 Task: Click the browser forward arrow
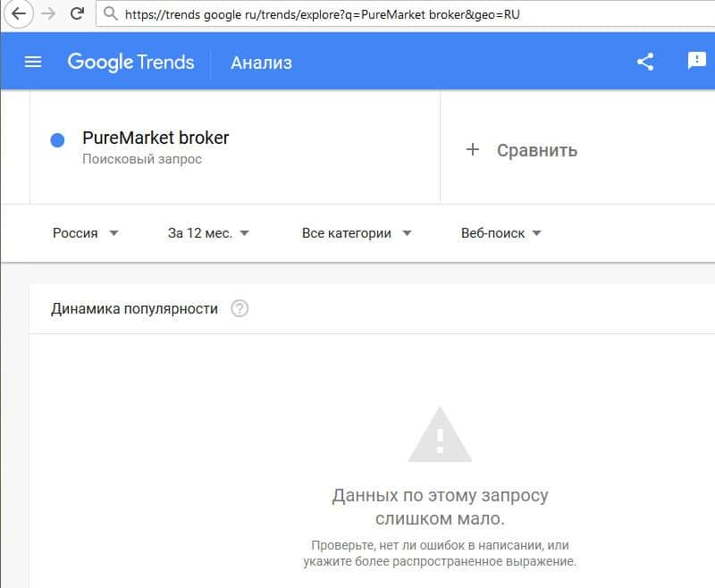[x=48, y=13]
